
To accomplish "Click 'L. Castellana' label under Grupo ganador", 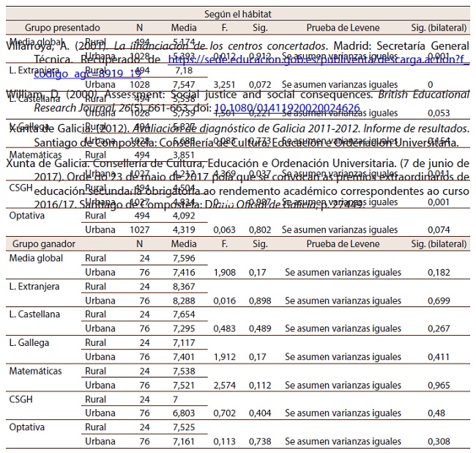I will point(34,314).
